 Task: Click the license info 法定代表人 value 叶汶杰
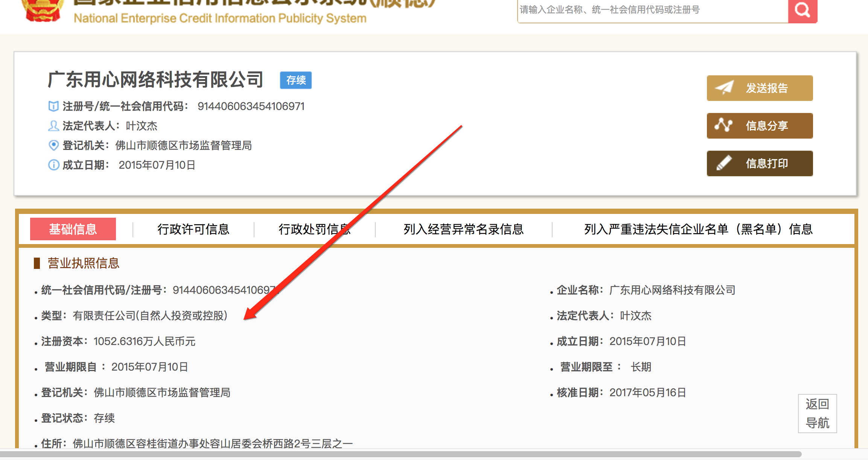click(636, 316)
